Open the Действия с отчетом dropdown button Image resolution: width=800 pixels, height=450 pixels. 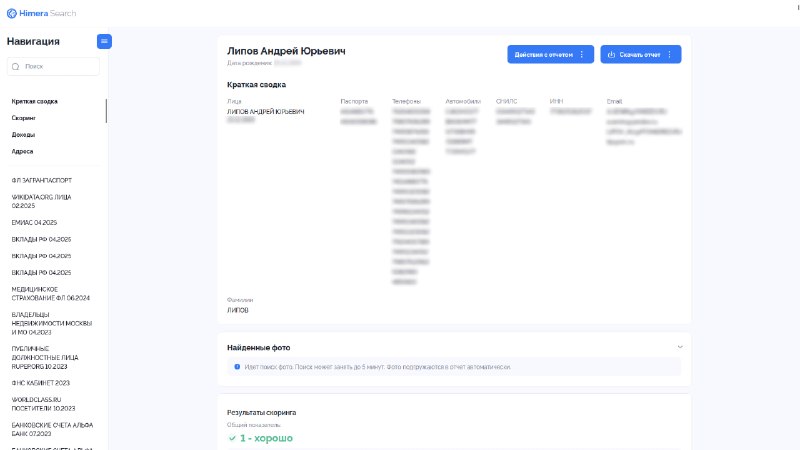point(551,55)
